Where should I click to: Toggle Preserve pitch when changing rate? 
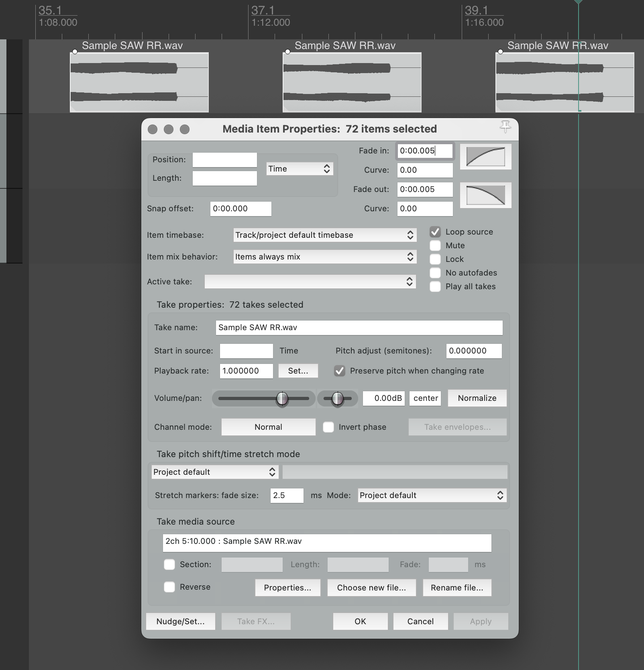tap(340, 371)
